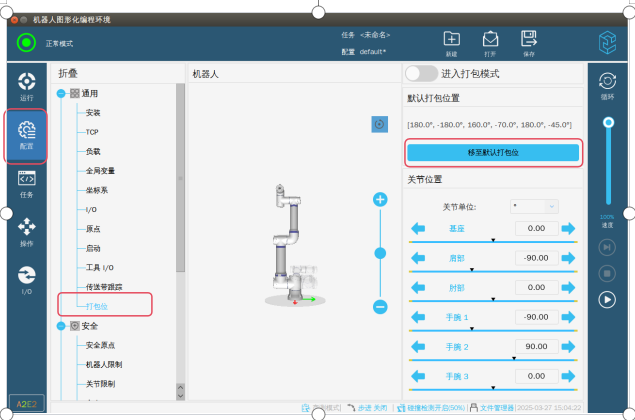Select 全局变量 in the config tree
This screenshot has height=420, width=635.
100,171
